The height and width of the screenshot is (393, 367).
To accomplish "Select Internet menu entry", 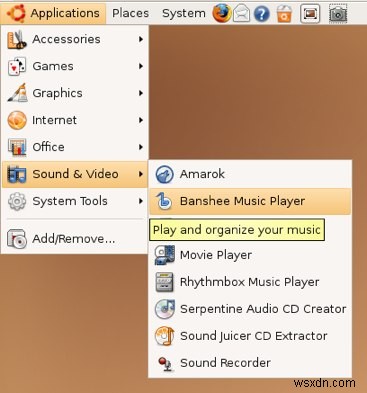I will pos(75,120).
